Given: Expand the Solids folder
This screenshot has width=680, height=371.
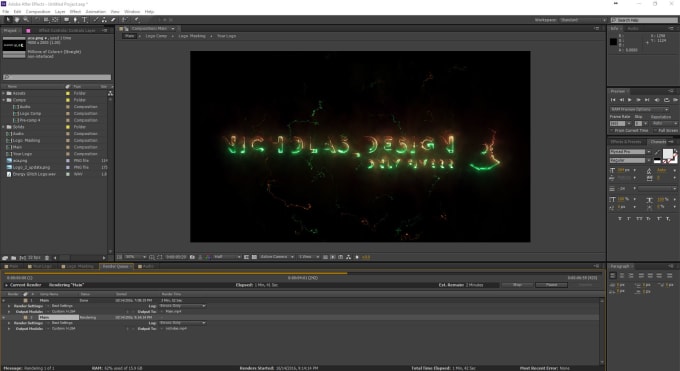Looking at the screenshot, I should tap(3, 127).
